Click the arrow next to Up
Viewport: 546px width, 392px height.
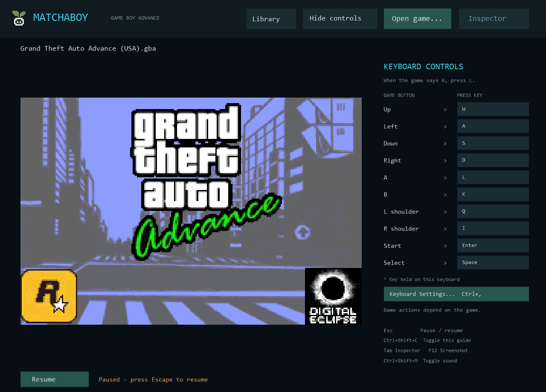tap(445, 110)
